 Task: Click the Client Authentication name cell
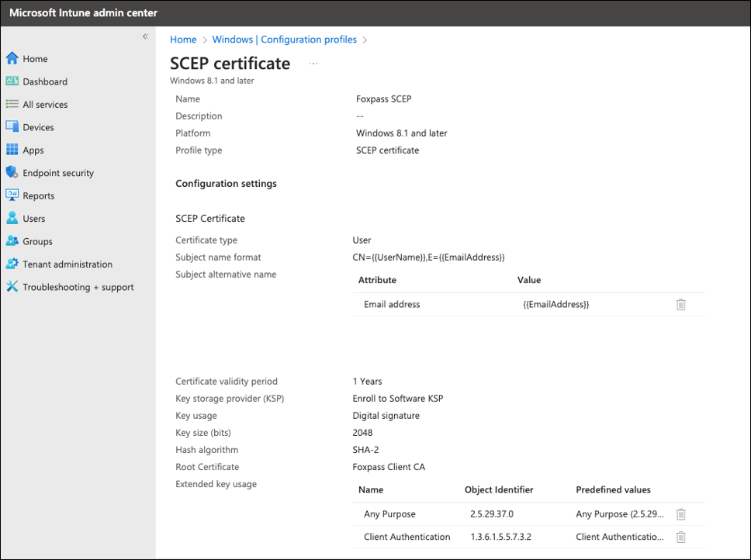407,537
